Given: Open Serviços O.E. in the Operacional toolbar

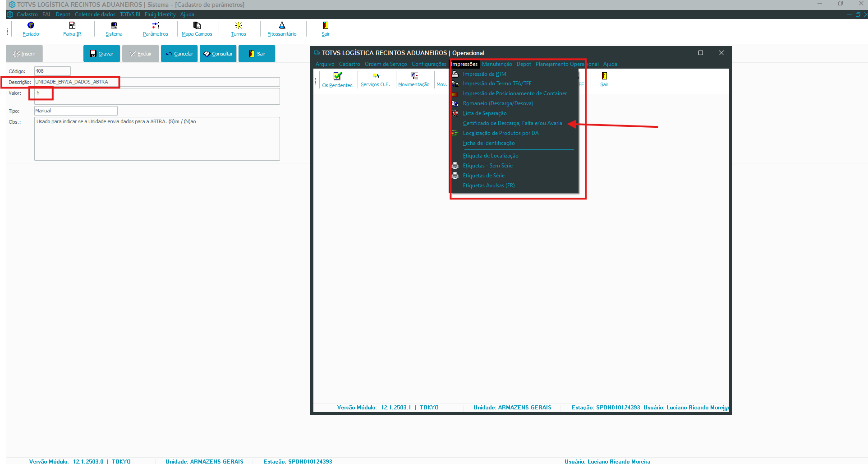Looking at the screenshot, I should (375, 80).
